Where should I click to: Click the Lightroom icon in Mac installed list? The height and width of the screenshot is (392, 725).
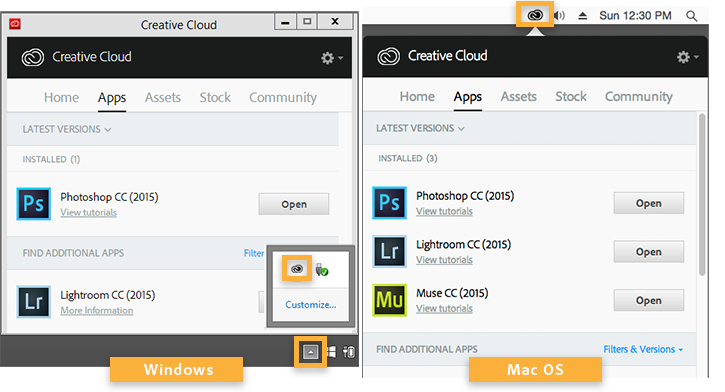click(x=389, y=251)
